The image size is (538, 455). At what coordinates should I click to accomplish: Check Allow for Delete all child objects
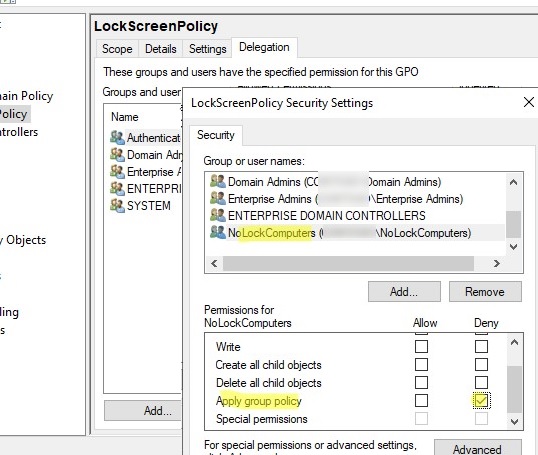pos(421,382)
